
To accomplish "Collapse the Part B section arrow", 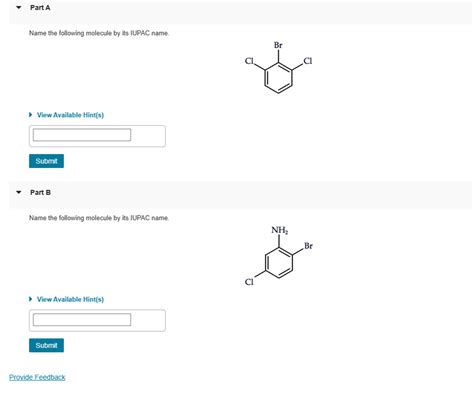I will [19, 192].
